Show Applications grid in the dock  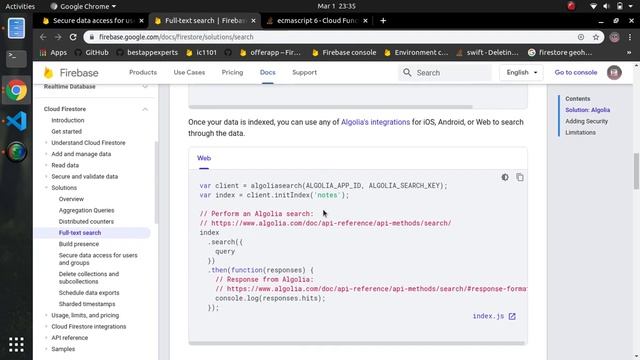point(16,344)
